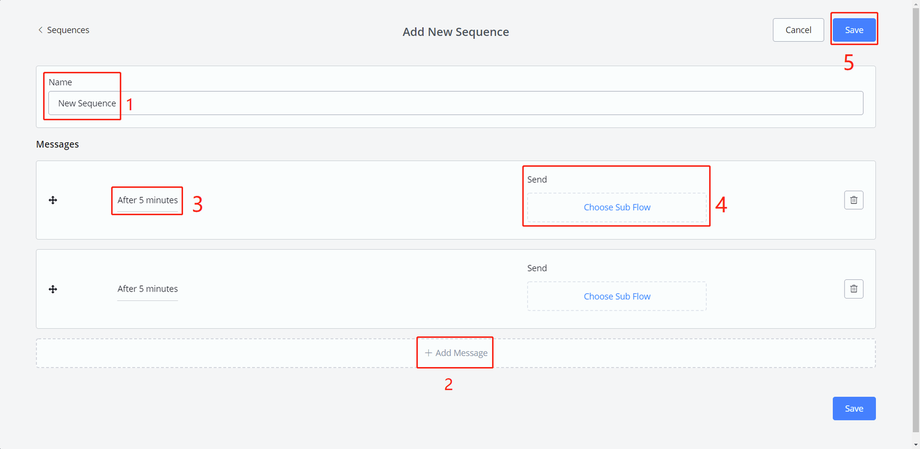The width and height of the screenshot is (920, 449).
Task: Delete the second message with trash icon
Action: pyautogui.click(x=853, y=289)
